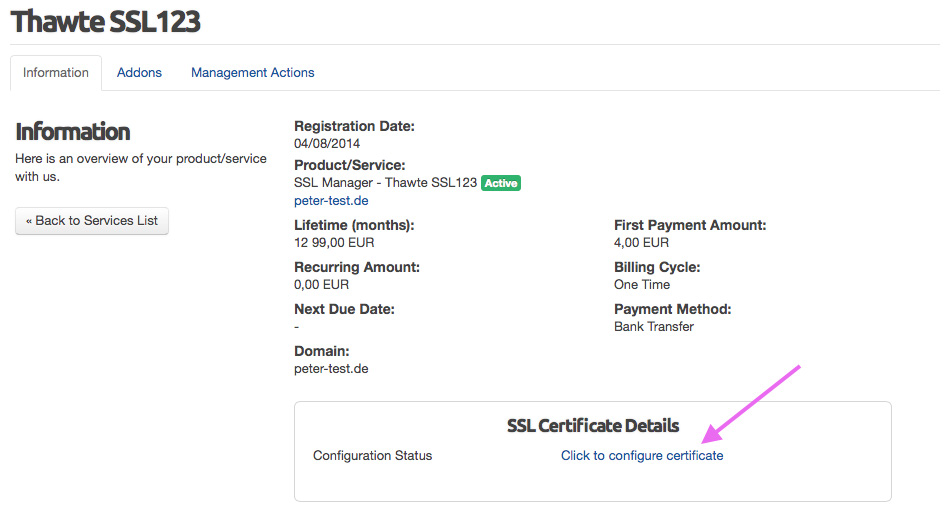
Task: Select Billing Cycle value One Time
Action: (642, 285)
